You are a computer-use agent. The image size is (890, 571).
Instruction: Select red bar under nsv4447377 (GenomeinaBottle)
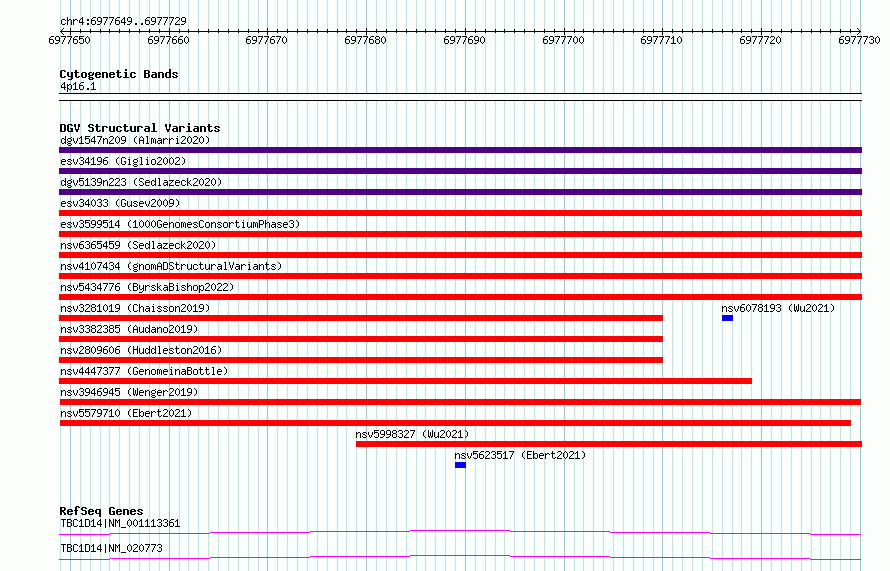point(405,381)
